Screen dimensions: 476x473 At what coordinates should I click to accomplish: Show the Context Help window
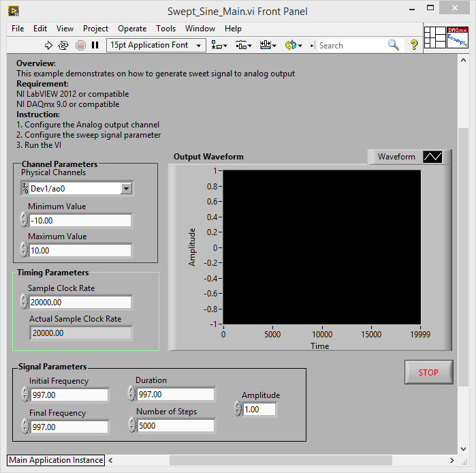[x=414, y=45]
